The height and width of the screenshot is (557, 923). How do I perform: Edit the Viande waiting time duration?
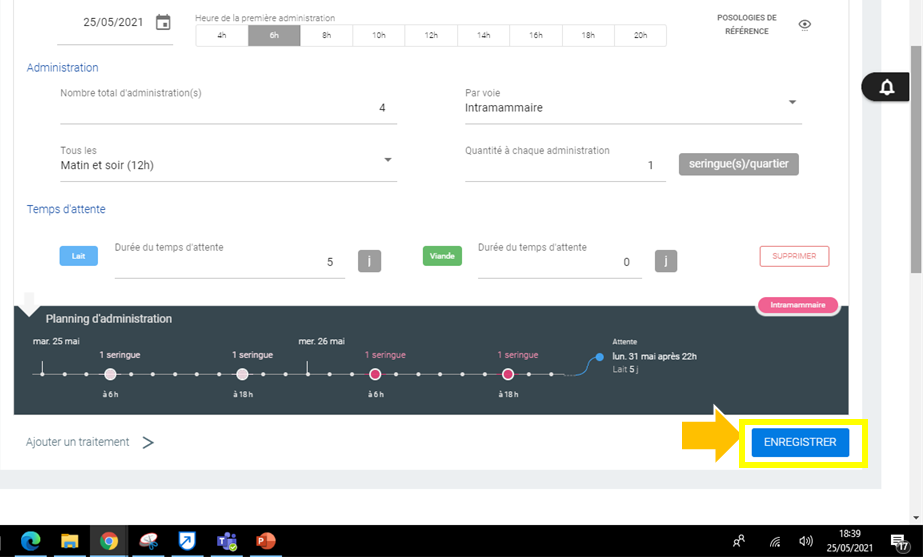coord(559,262)
